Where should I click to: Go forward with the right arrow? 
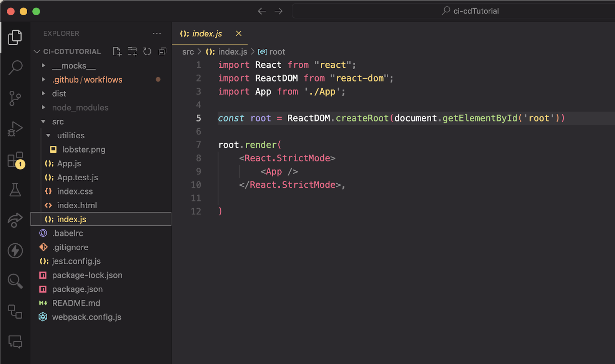click(x=279, y=11)
